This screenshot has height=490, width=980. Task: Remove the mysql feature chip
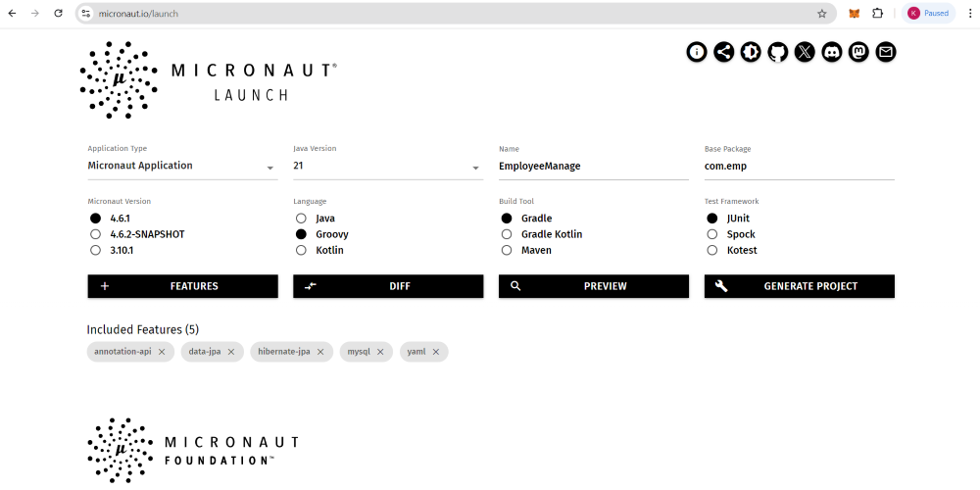pyautogui.click(x=380, y=352)
